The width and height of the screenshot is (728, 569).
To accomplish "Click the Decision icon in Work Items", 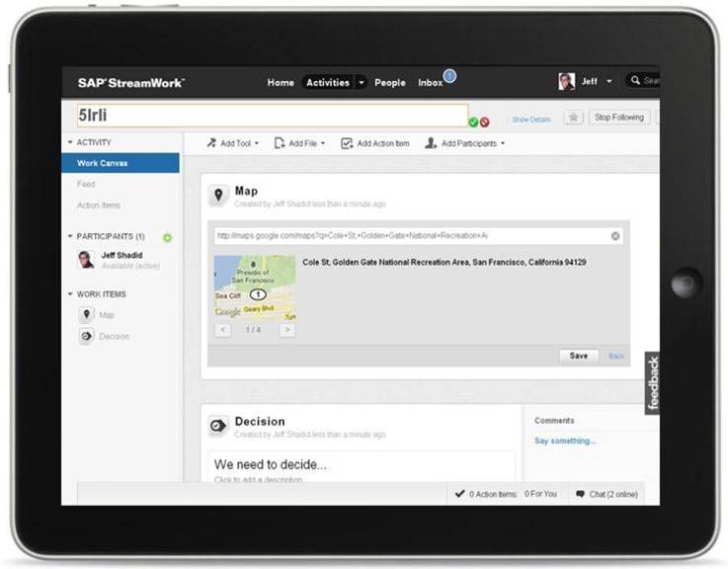I will (x=86, y=335).
